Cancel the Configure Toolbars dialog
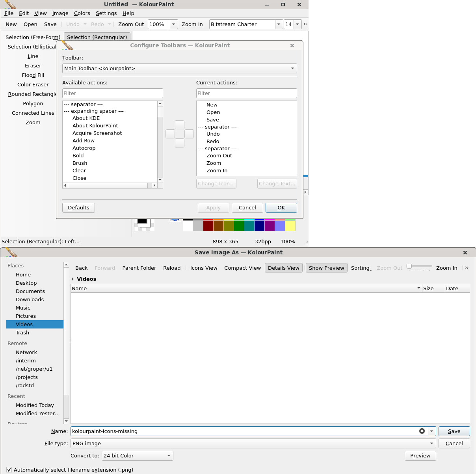 (247, 207)
